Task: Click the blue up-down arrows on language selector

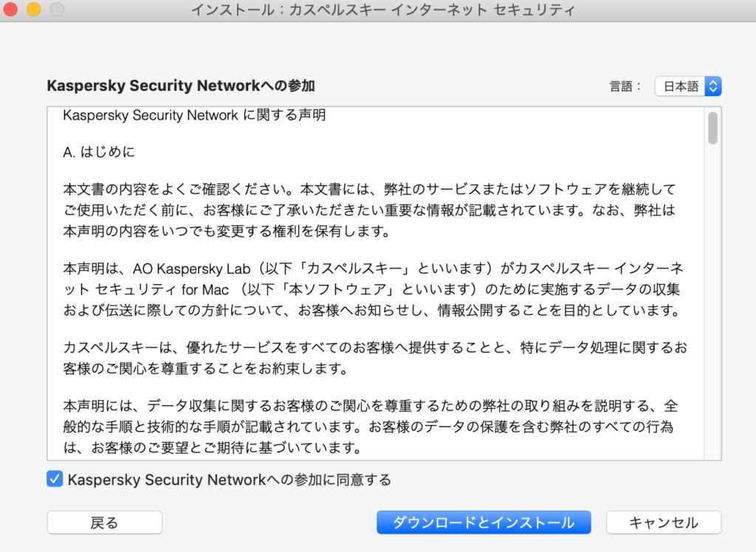Action: [x=713, y=86]
